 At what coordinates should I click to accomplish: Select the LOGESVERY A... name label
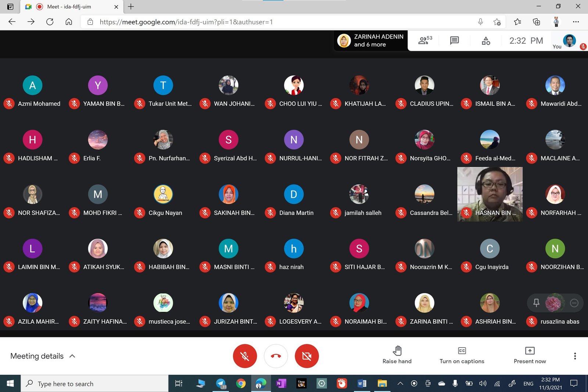tap(300, 321)
